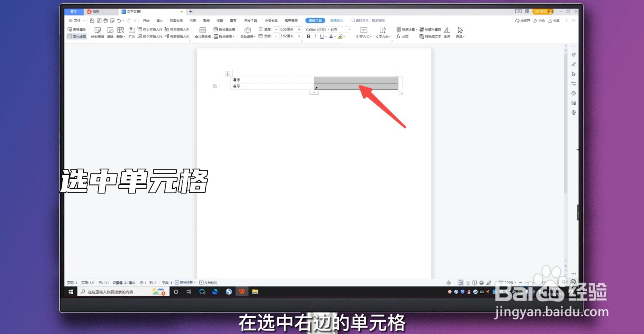Image resolution: width=644 pixels, height=334 pixels.
Task: Click the Save icon in quick access toolbar
Action: (x=92, y=21)
